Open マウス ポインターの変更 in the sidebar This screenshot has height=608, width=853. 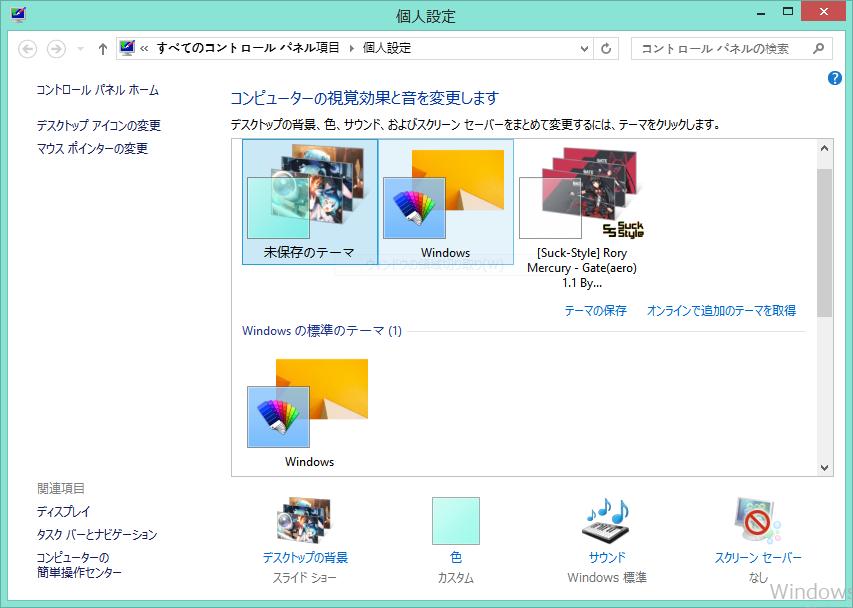[94, 148]
